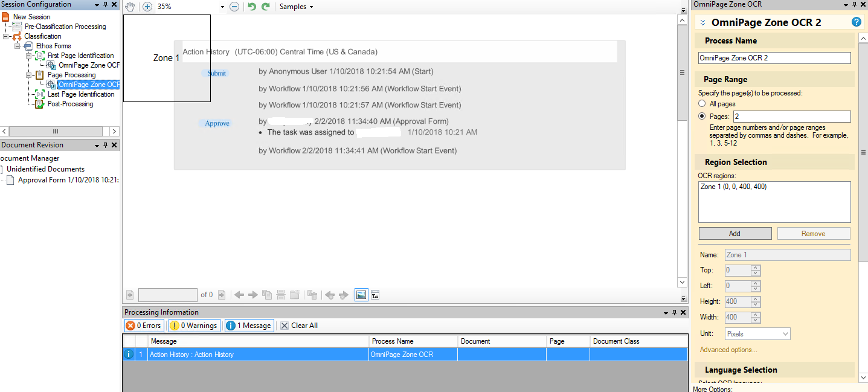Click the Process Name column header
Screen dimensions: 868x392
point(414,341)
